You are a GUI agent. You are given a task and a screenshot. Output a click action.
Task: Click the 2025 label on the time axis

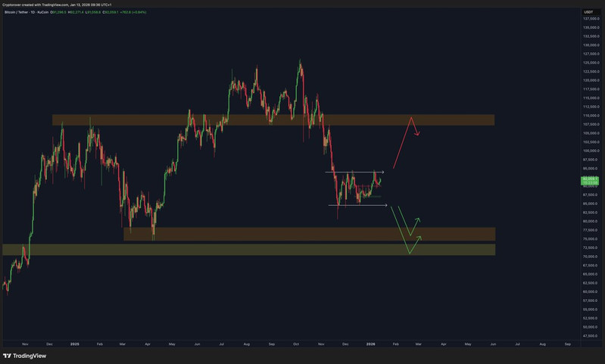coord(74,344)
